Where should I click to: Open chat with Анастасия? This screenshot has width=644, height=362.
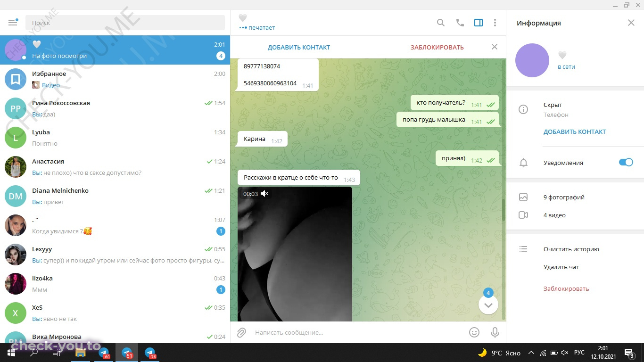[x=115, y=167]
